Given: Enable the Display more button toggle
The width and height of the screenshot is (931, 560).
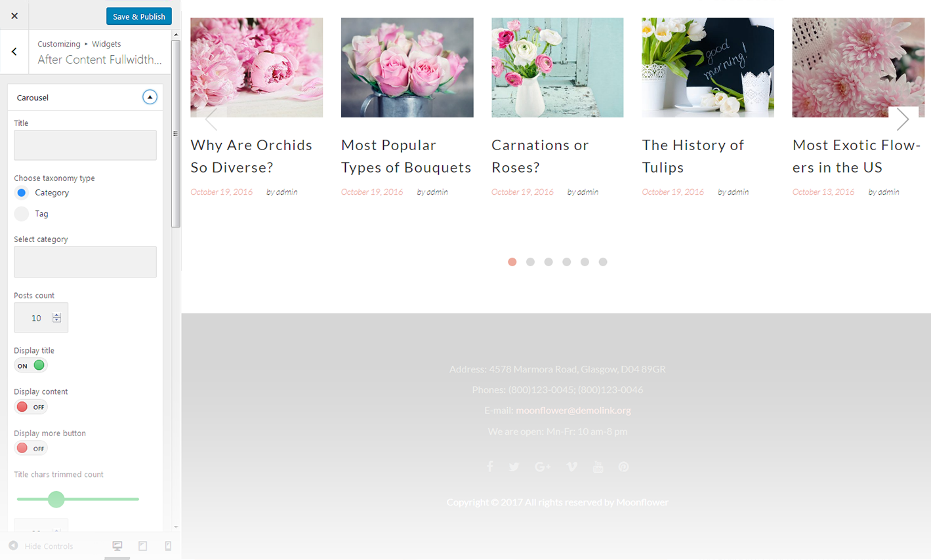Looking at the screenshot, I should [x=31, y=449].
